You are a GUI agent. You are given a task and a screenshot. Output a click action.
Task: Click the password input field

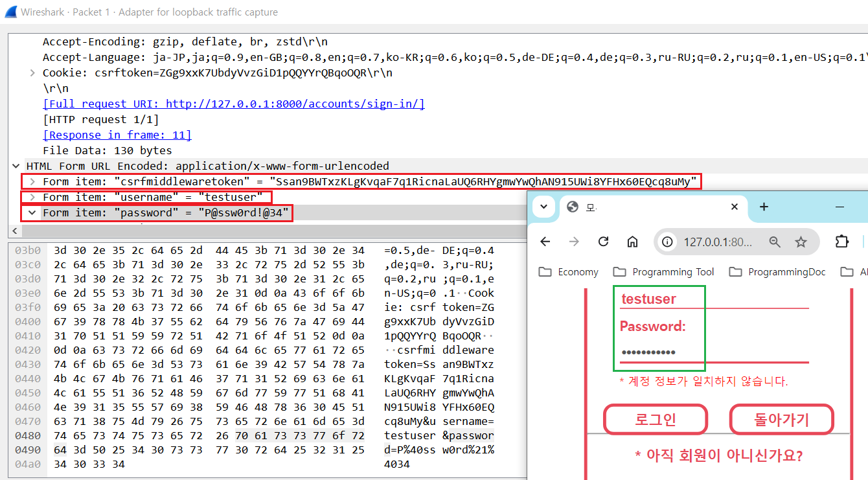click(713, 352)
